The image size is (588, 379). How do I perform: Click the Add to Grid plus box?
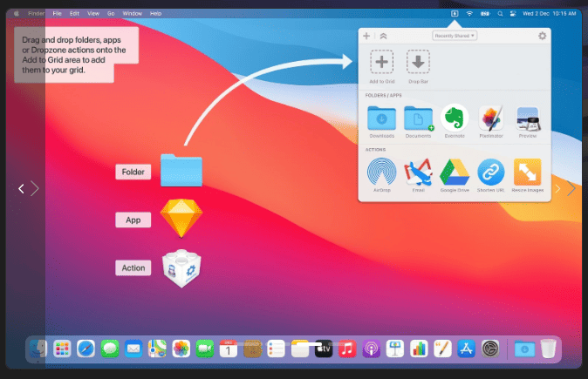coord(382,62)
